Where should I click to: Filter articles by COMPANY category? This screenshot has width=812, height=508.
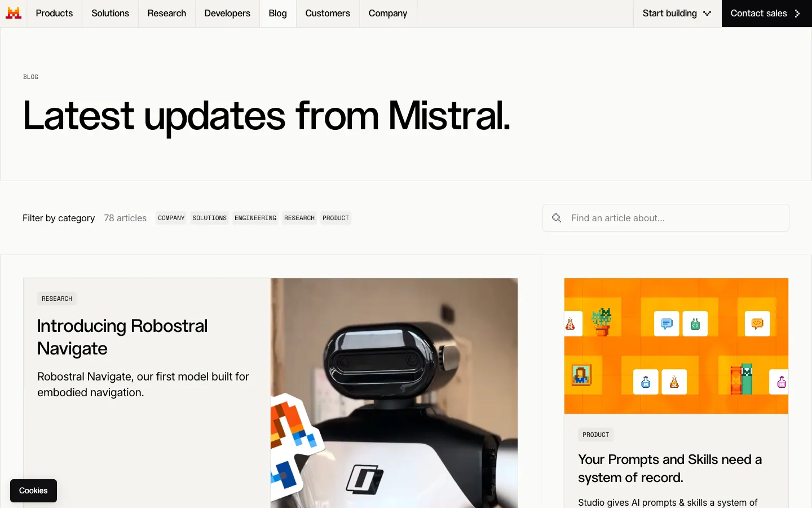171,218
